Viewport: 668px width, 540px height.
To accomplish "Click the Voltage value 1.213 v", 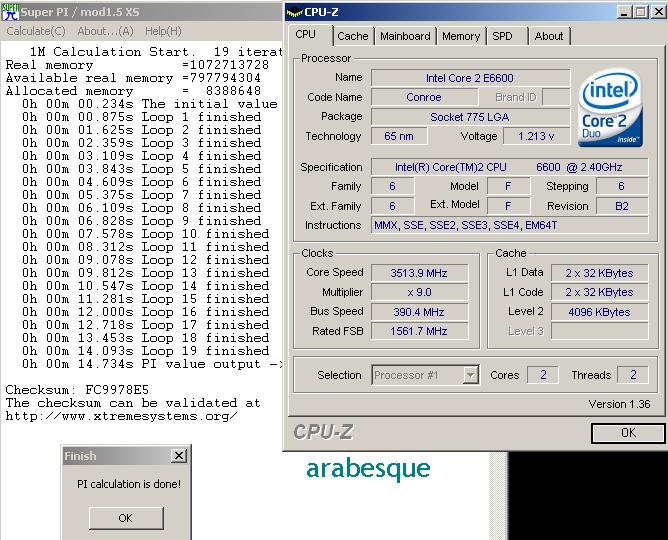I will pyautogui.click(x=536, y=136).
